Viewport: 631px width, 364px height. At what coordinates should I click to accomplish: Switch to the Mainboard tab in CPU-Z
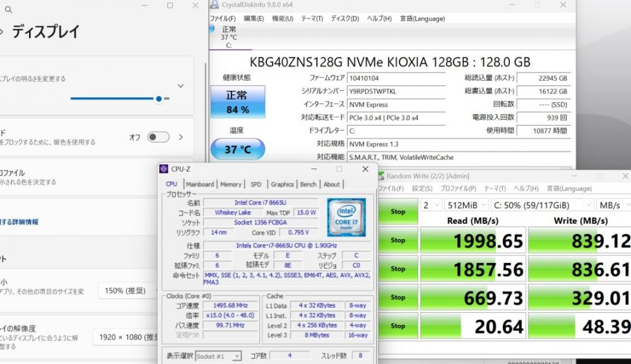pyautogui.click(x=200, y=184)
